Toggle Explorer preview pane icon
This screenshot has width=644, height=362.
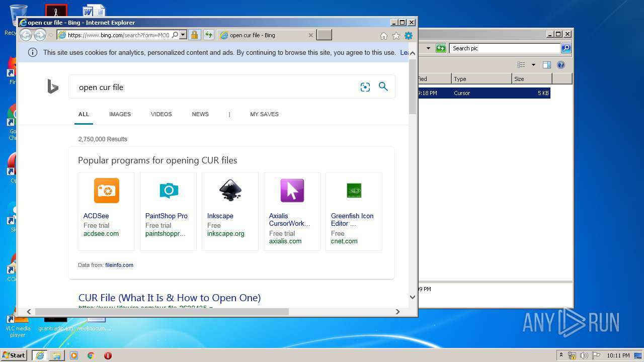pos(547,65)
